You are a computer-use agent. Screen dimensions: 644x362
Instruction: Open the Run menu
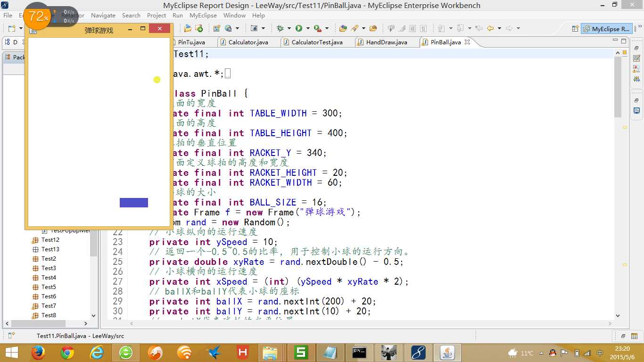click(178, 15)
